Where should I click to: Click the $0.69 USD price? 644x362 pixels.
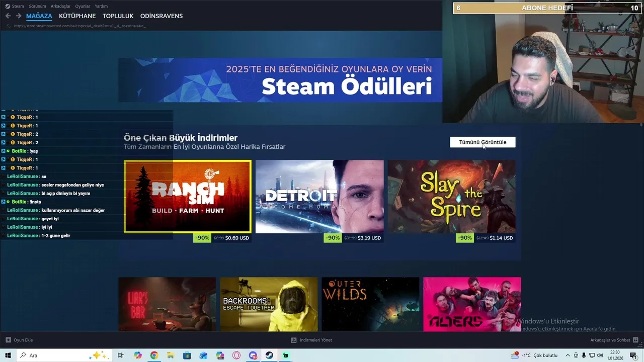tap(237, 238)
